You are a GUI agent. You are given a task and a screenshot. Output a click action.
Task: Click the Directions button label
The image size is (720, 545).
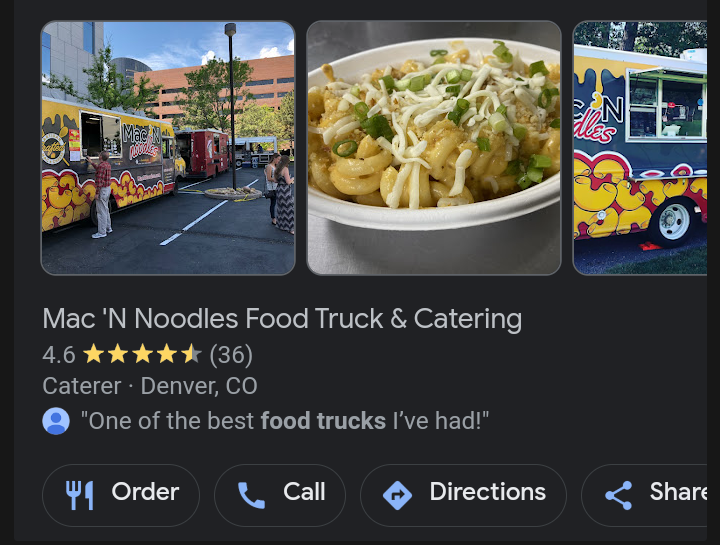click(488, 492)
